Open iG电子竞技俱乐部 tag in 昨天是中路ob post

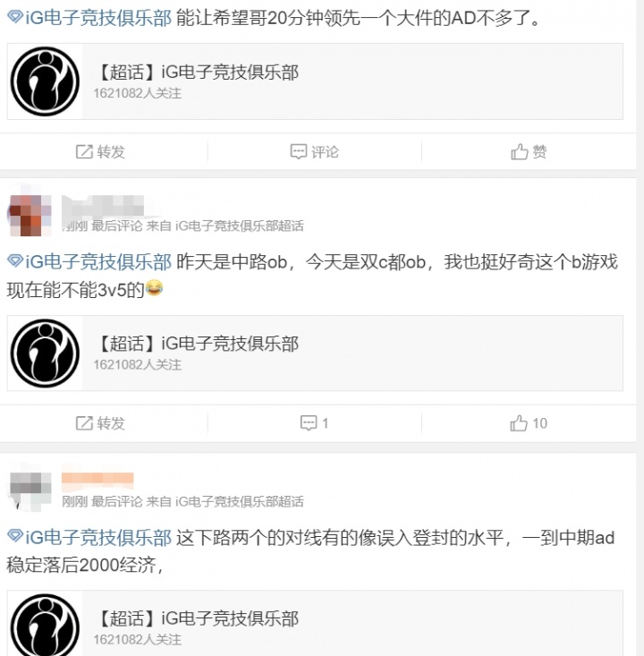coord(98,262)
